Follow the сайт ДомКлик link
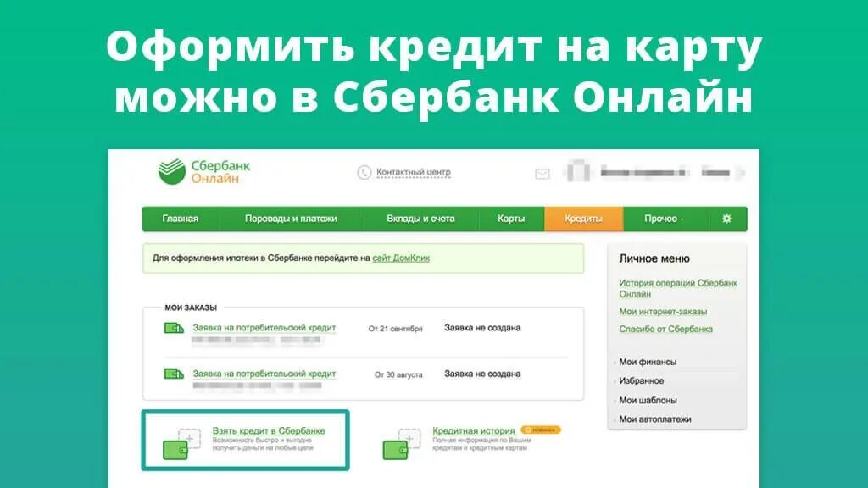The width and height of the screenshot is (868, 488). (x=401, y=258)
